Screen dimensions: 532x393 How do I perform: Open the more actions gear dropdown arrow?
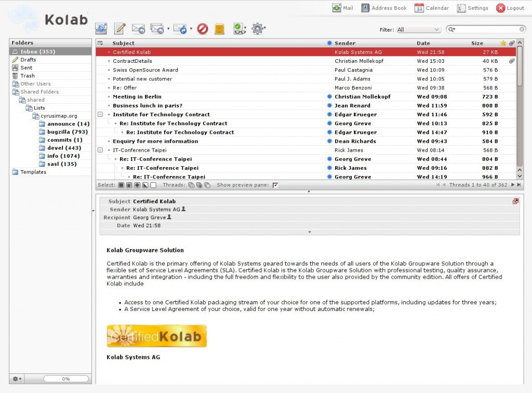click(266, 29)
